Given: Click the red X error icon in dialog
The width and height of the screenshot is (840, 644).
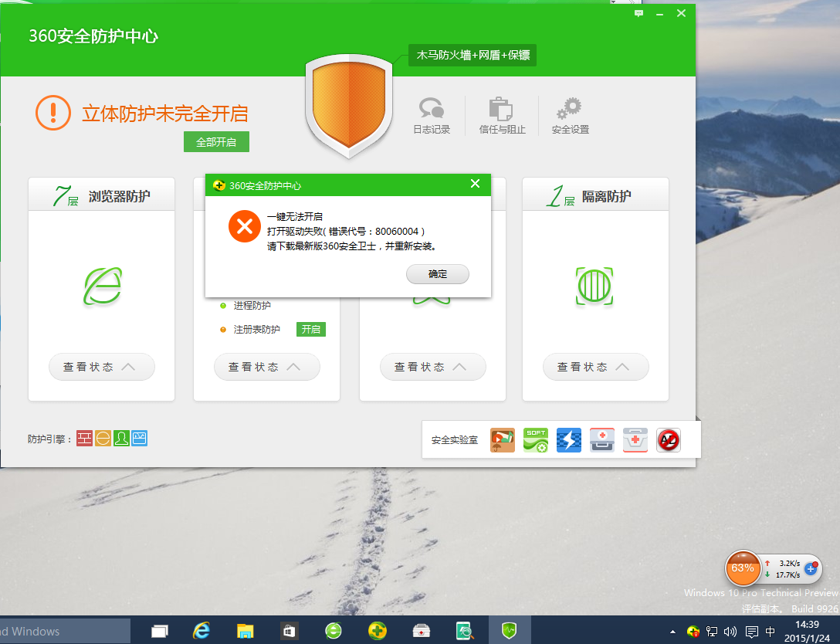Looking at the screenshot, I should point(244,226).
